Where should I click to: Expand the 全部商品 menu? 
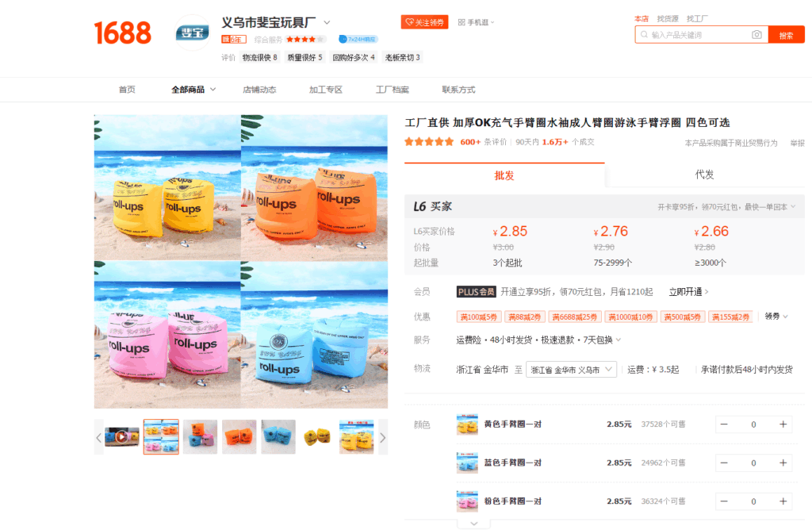[193, 90]
